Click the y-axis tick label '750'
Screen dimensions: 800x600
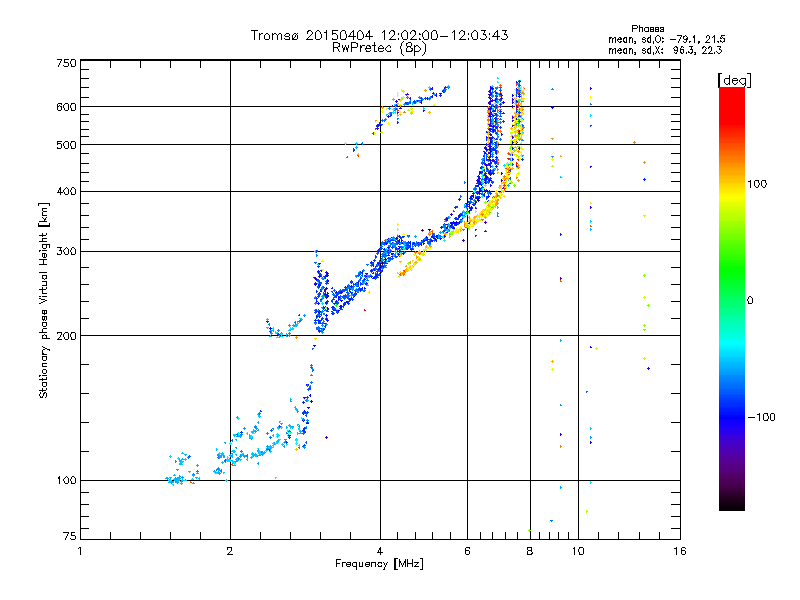(x=66, y=63)
